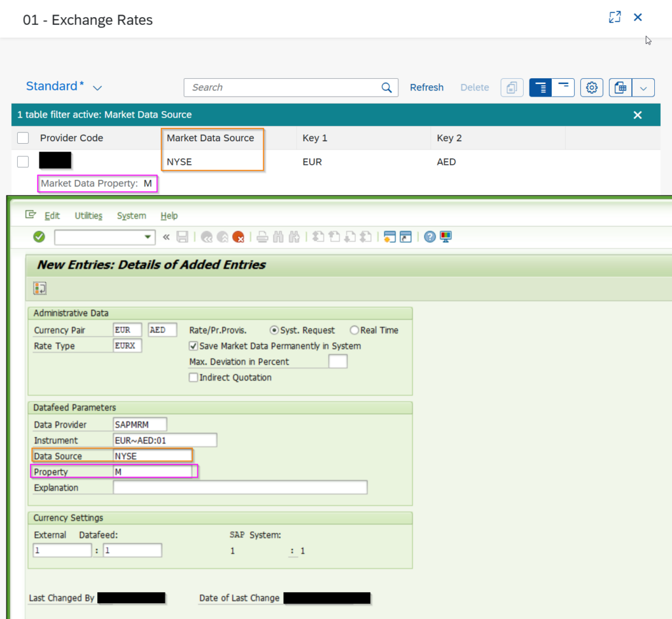Switch to collapsed row details view
The height and width of the screenshot is (619, 672).
pos(563,87)
